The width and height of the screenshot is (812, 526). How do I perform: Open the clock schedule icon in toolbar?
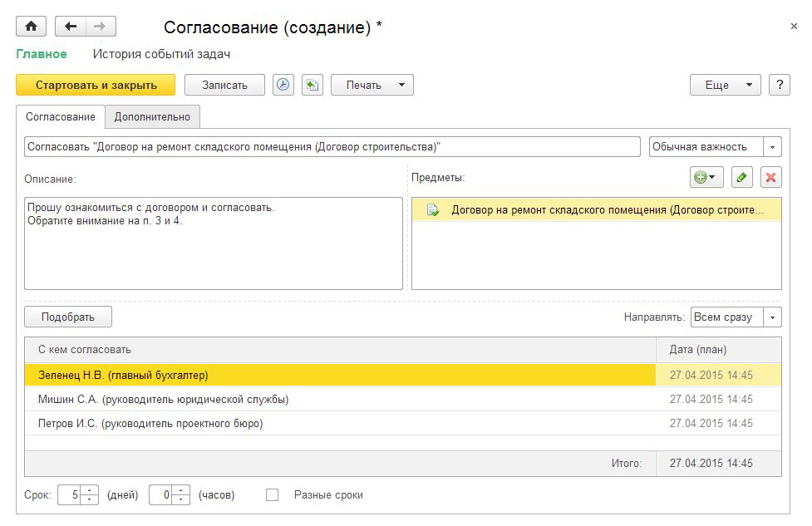click(283, 85)
